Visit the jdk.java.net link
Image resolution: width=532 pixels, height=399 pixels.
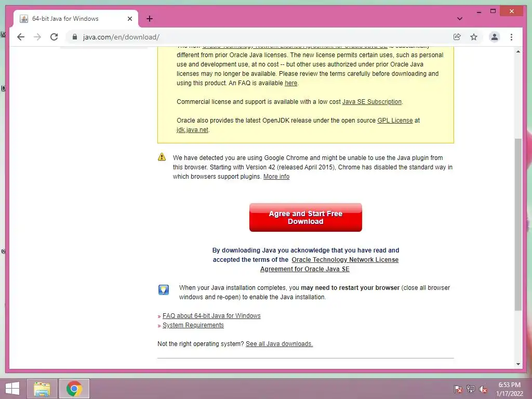click(x=192, y=129)
